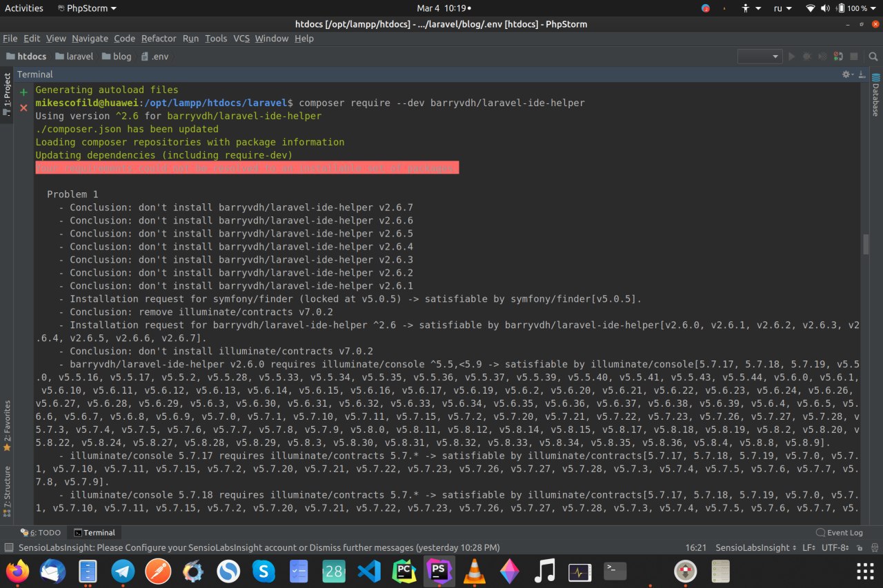The width and height of the screenshot is (883, 588).
Task: Open the Refactor menu
Action: 159,39
